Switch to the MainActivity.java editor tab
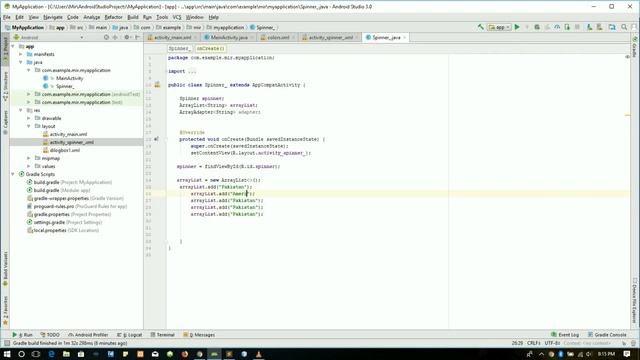This screenshot has height=360, width=640. coord(229,38)
